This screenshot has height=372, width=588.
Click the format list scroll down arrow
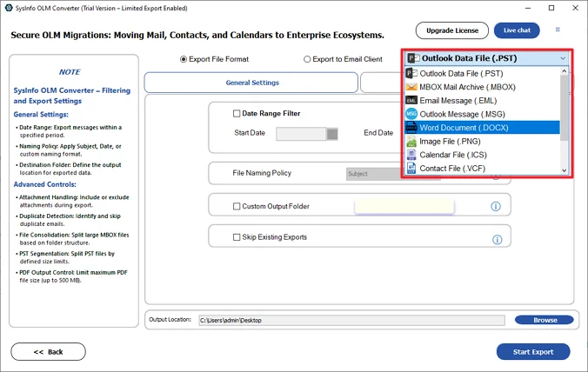point(564,170)
